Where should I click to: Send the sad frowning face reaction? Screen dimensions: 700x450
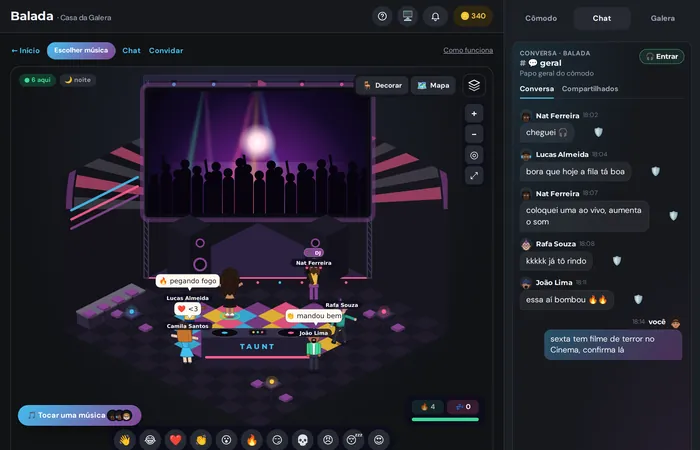pos(328,440)
